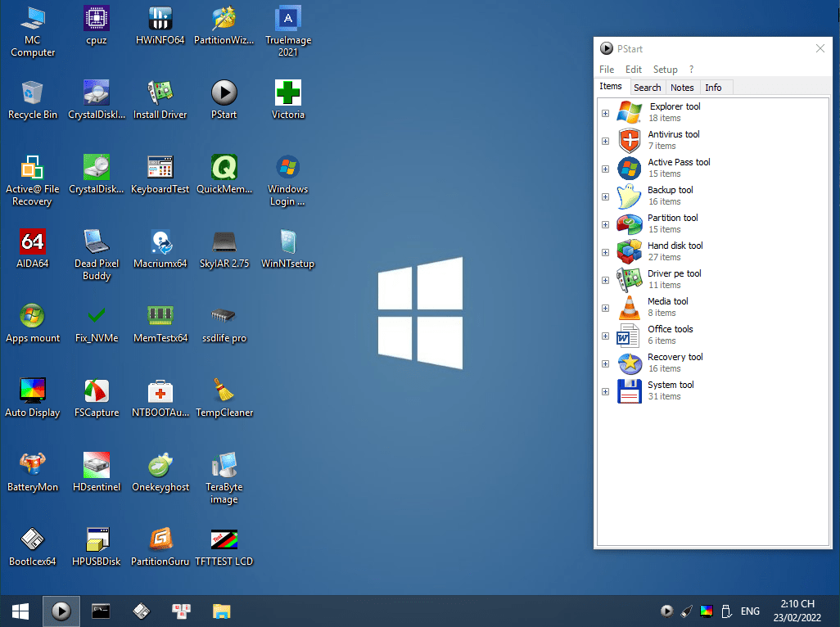
Task: Select the PartitionGuru icon
Action: pos(160,546)
